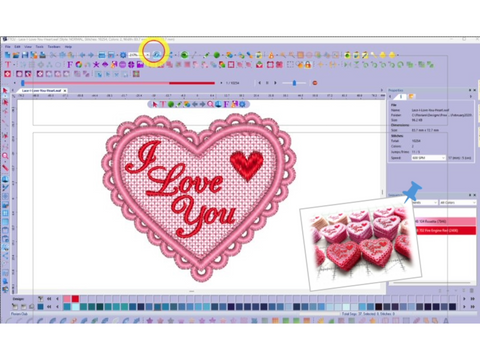Click the Undo left arrow icon
Image resolution: width=480 pixels, height=360 pixels.
click(x=82, y=55)
